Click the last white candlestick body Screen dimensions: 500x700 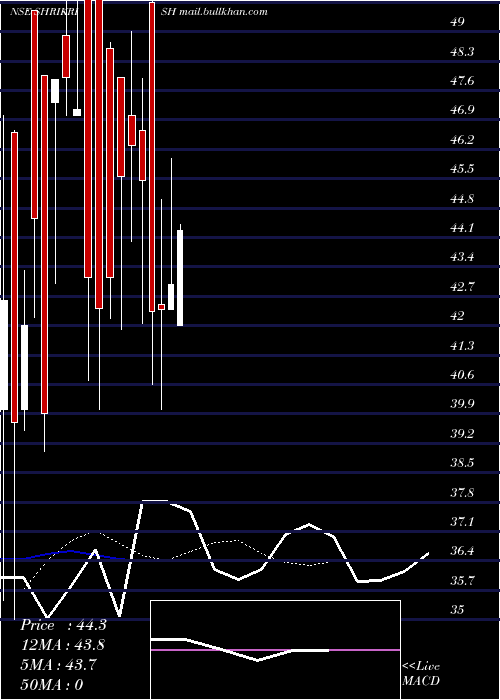[180, 278]
